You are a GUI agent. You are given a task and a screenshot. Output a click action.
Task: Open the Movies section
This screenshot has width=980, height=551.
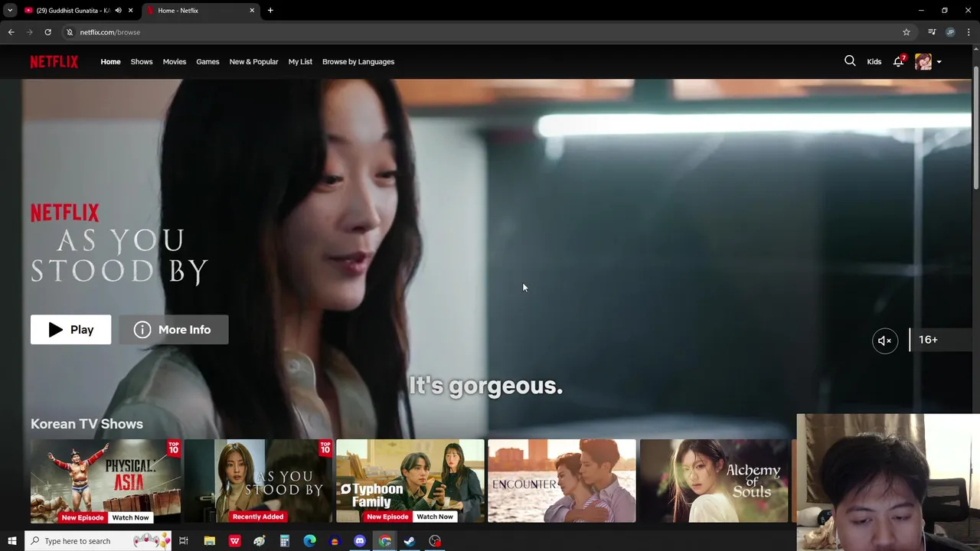coord(175,62)
